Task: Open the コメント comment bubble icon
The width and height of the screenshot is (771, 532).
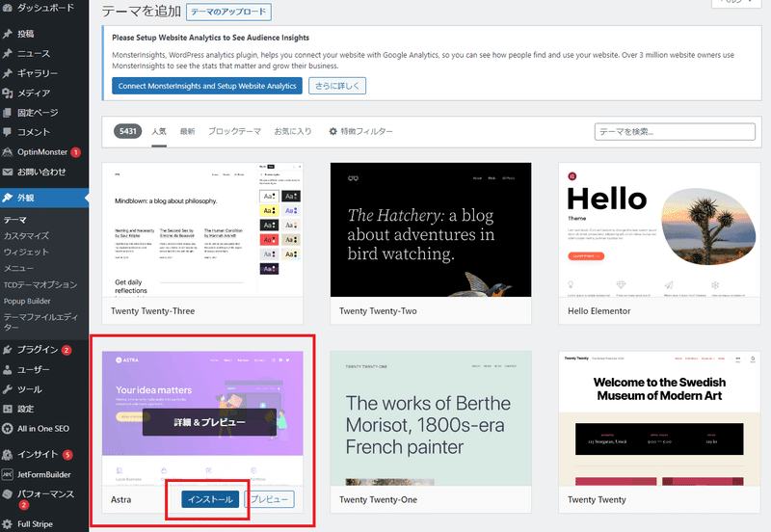Action: [7, 132]
